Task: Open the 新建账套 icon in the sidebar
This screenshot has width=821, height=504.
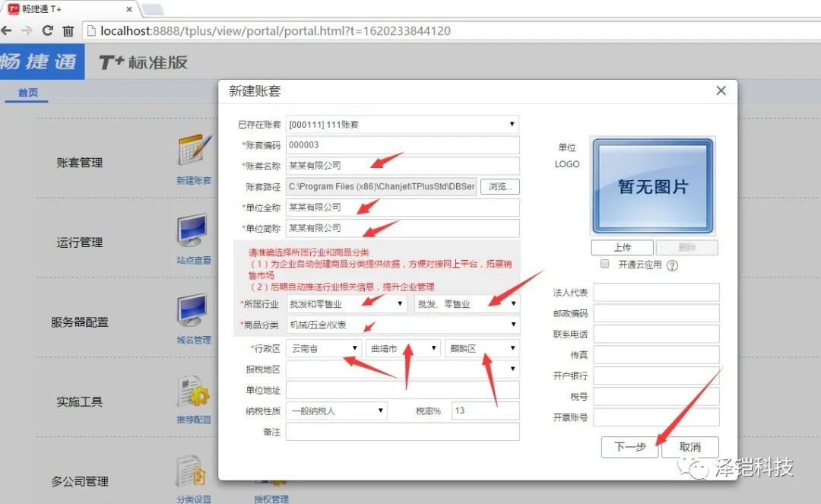Action: click(193, 151)
